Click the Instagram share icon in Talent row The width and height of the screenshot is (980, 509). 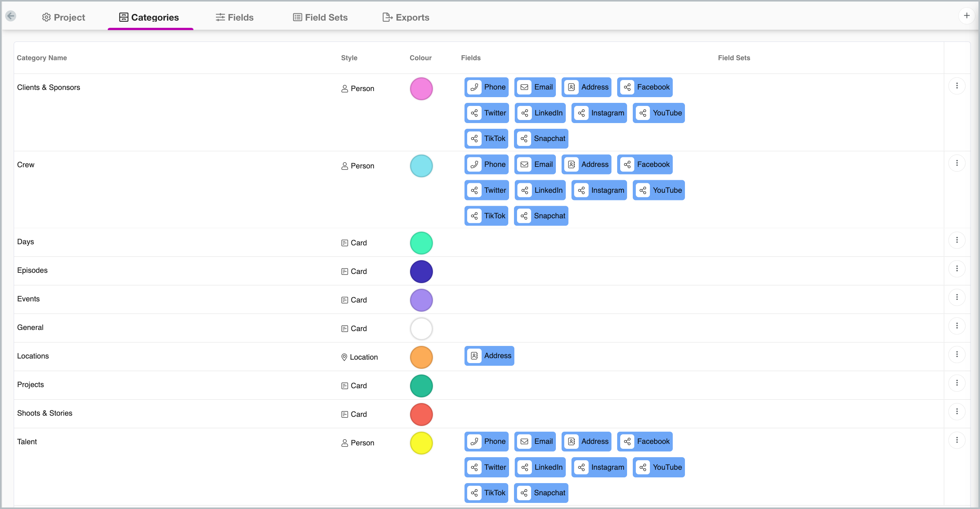[x=581, y=467]
